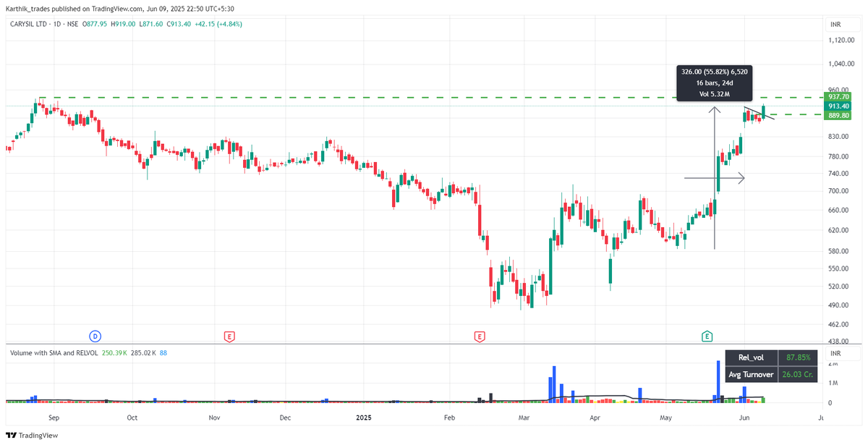Click the closing value C913.40 in legend

(178, 24)
